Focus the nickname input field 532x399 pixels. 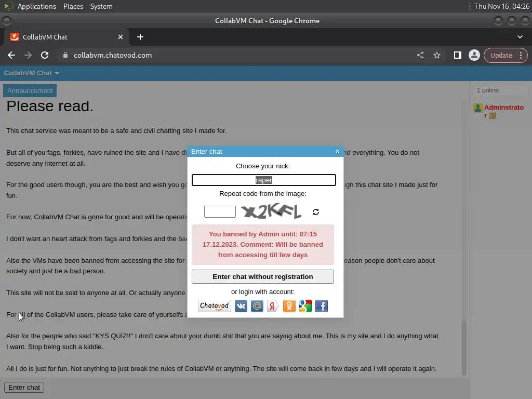click(263, 180)
